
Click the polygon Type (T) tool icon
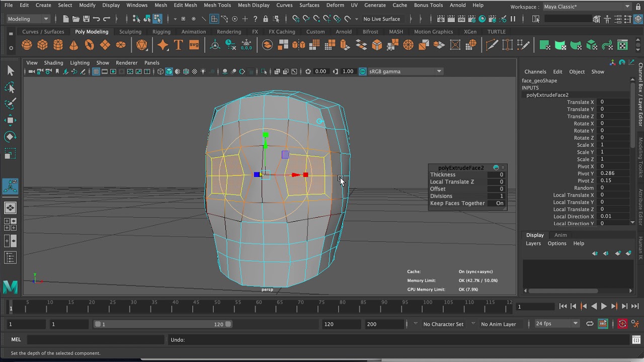click(x=178, y=45)
